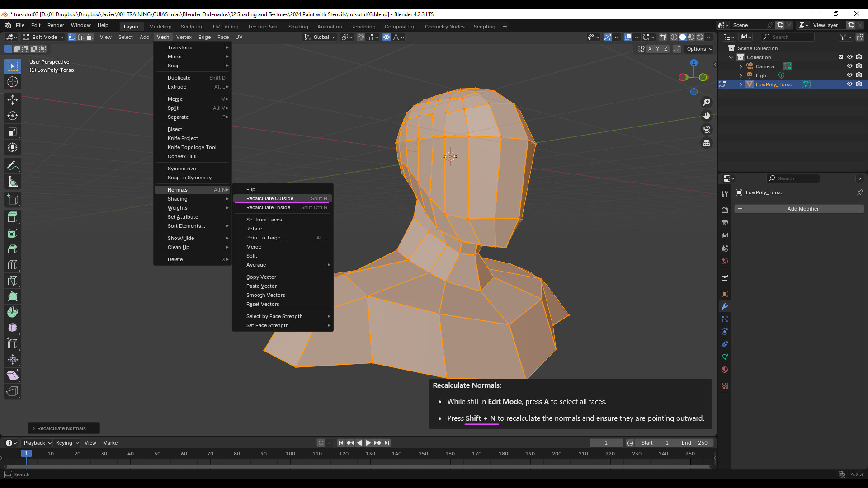Select the Move tool

coord(13,100)
